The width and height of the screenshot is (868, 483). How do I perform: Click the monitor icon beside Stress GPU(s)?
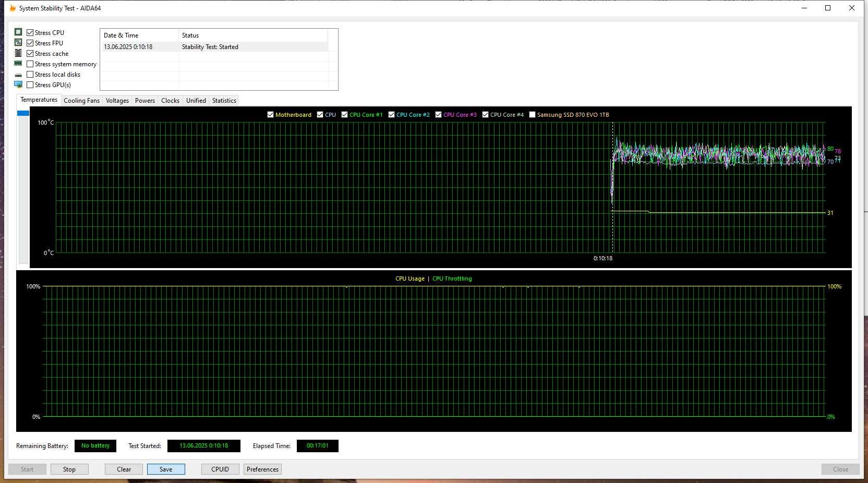pos(18,84)
